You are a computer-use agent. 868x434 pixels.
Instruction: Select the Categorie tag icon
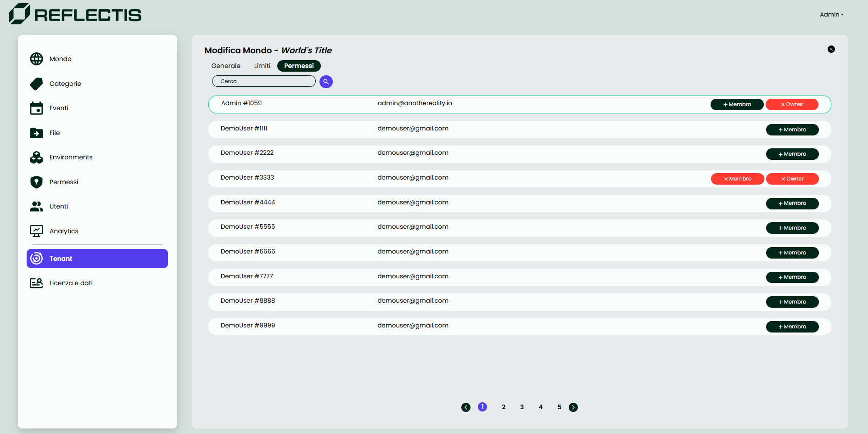[x=36, y=84]
